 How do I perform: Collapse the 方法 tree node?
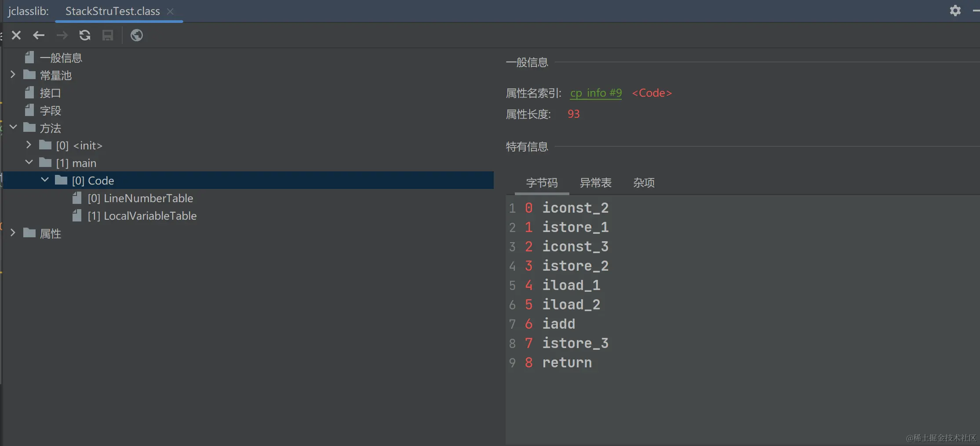pyautogui.click(x=13, y=127)
